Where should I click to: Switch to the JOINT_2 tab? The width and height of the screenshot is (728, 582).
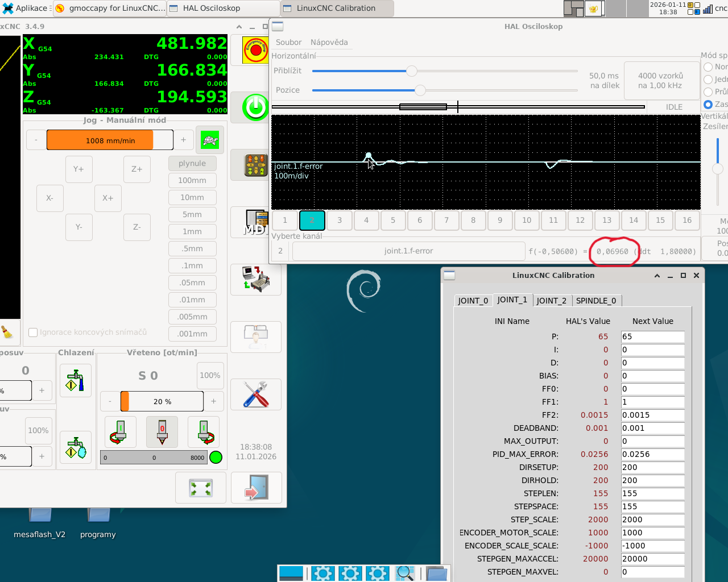(551, 301)
